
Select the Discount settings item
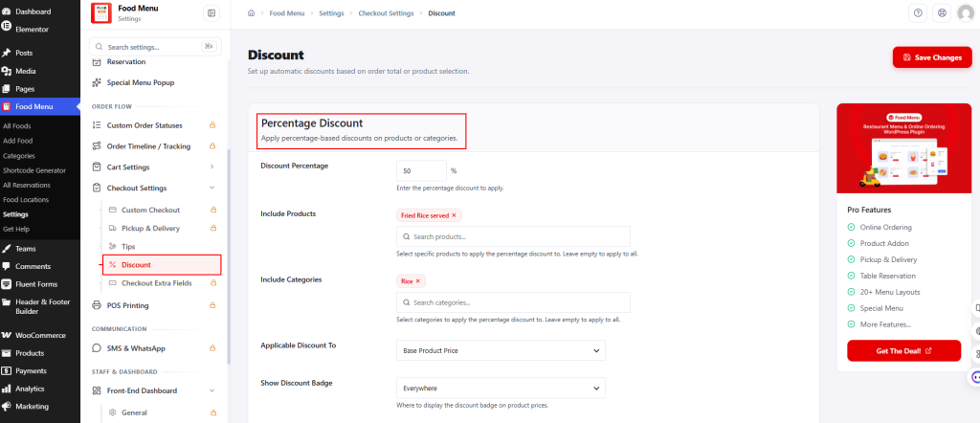tap(162, 265)
